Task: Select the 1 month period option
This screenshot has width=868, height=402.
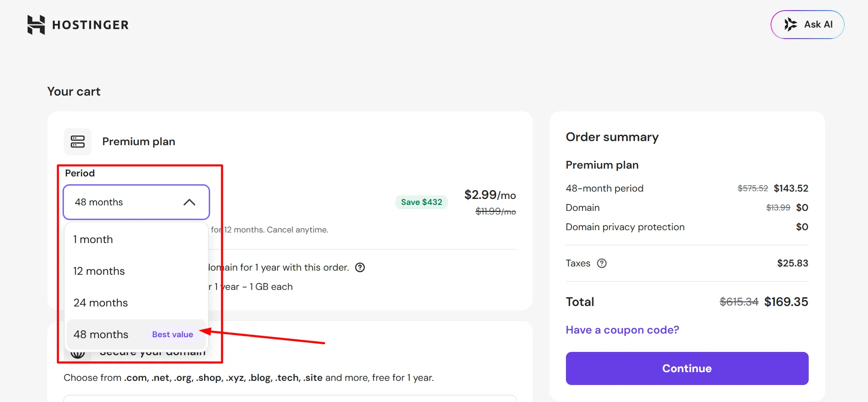Action: click(x=136, y=239)
